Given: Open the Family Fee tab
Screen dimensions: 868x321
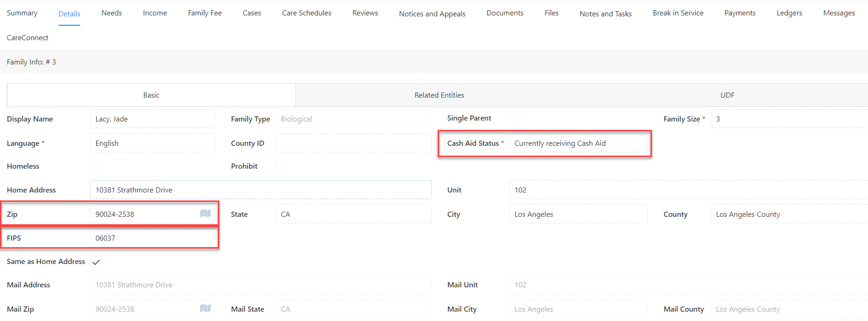Looking at the screenshot, I should click(205, 13).
